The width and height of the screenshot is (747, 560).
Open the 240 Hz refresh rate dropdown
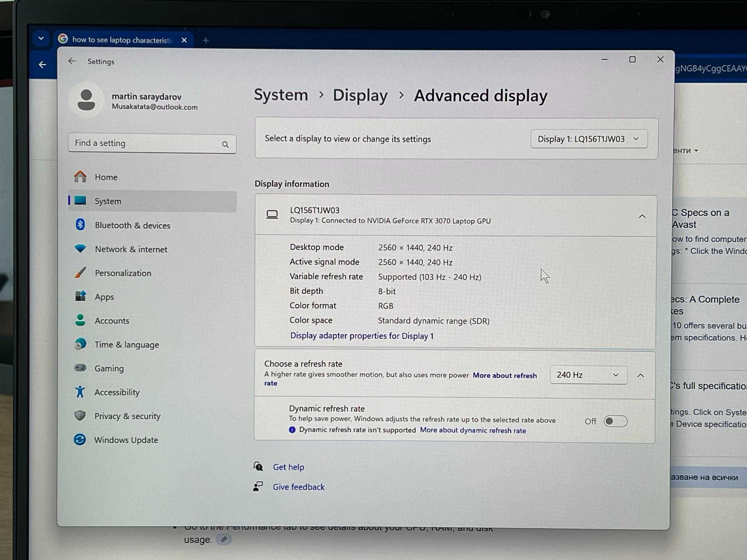[588, 375]
